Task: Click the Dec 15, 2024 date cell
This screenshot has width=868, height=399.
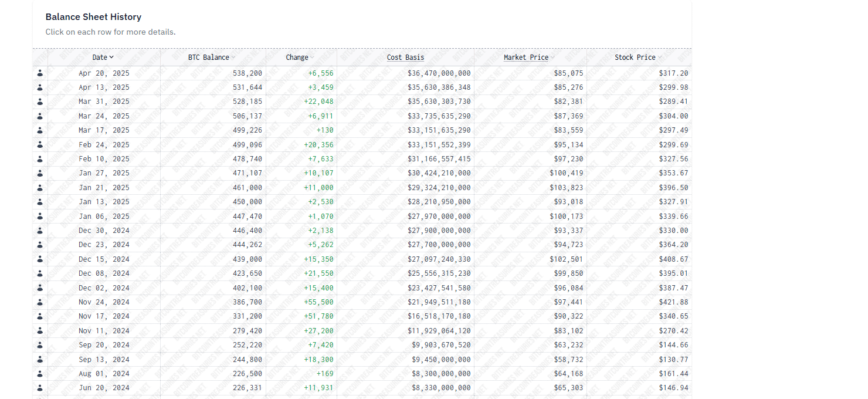Action: (104, 259)
